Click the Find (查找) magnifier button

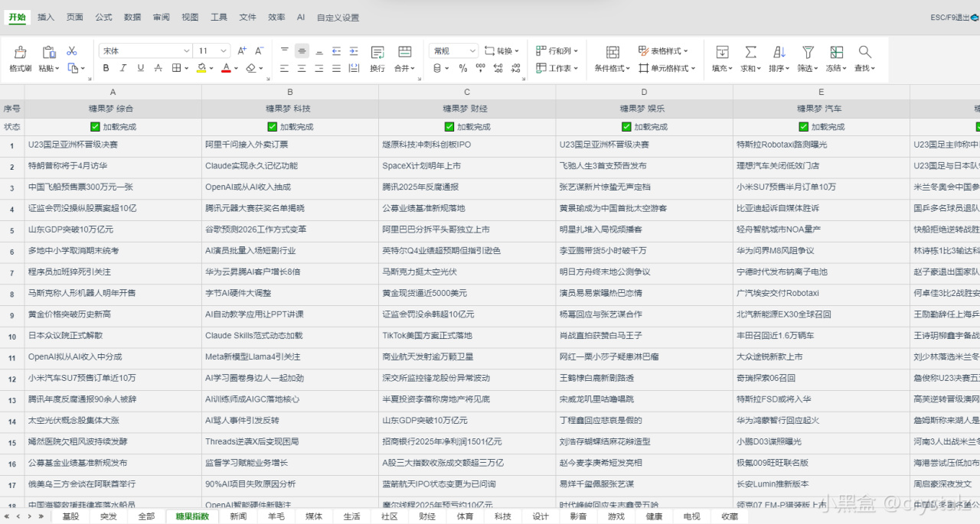[x=864, y=59]
